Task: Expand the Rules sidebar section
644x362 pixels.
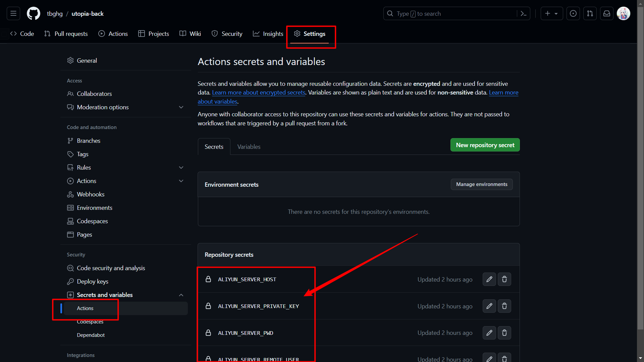Action: [x=181, y=168]
